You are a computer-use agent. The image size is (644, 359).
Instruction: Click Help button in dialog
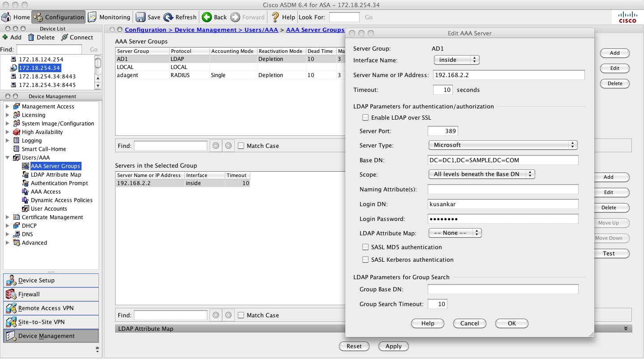coord(428,323)
